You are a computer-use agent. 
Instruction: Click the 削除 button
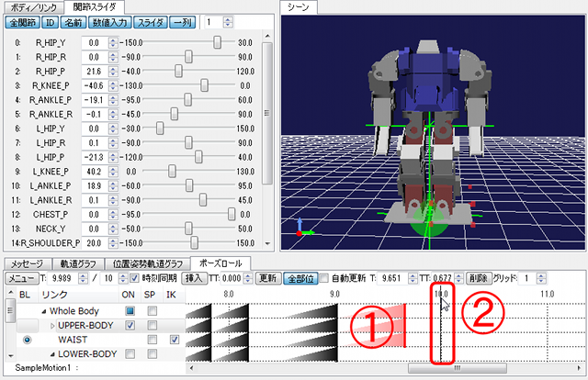477,277
